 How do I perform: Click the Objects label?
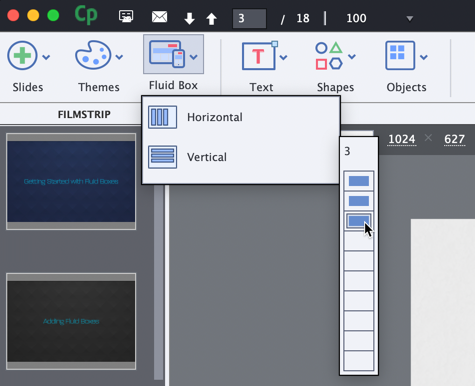[x=406, y=87]
